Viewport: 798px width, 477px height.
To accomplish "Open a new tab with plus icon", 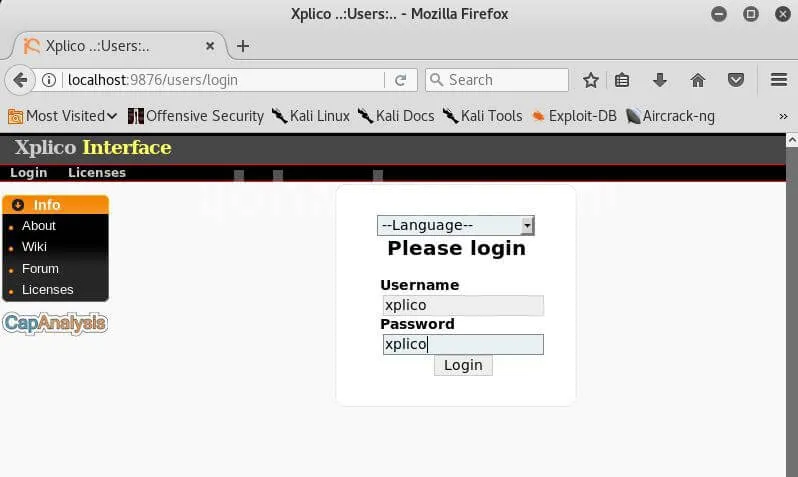I will click(x=243, y=46).
